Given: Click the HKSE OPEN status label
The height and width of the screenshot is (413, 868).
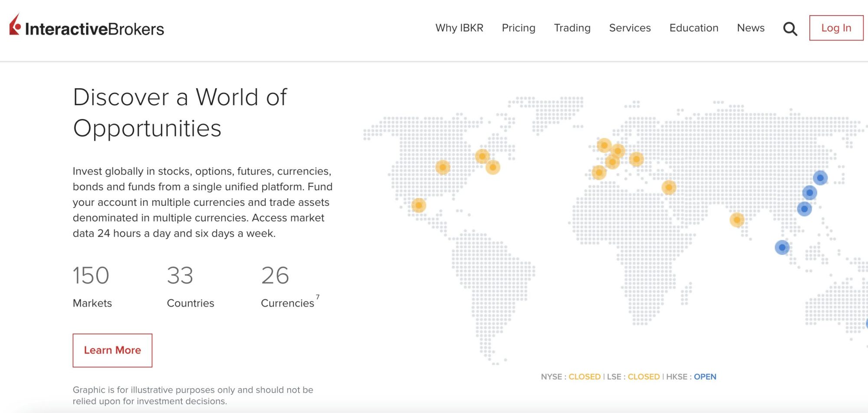Looking at the screenshot, I should pos(704,377).
